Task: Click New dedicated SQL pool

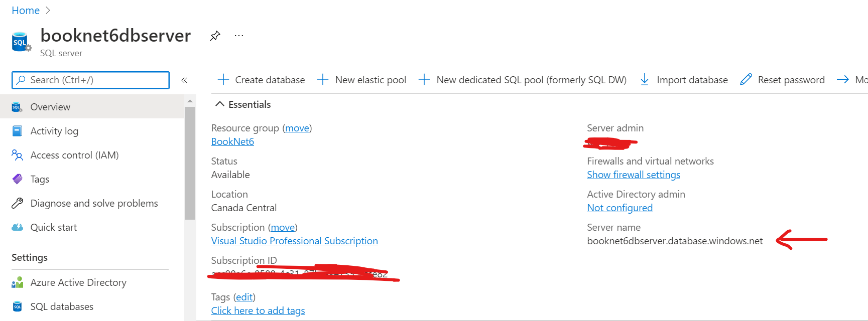Action: tap(522, 80)
